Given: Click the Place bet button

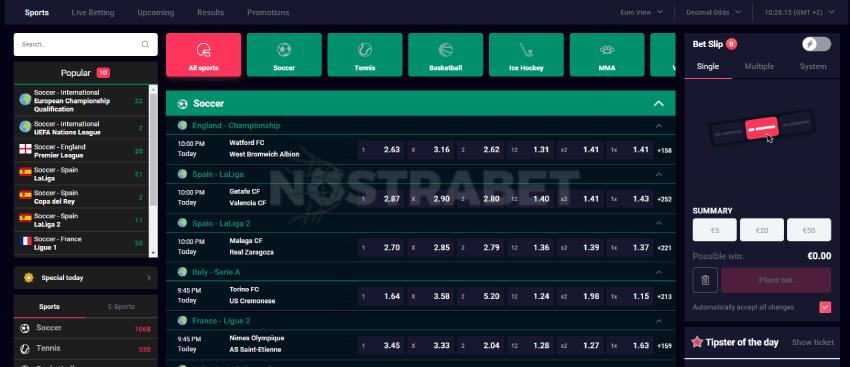Looking at the screenshot, I should (x=776, y=280).
